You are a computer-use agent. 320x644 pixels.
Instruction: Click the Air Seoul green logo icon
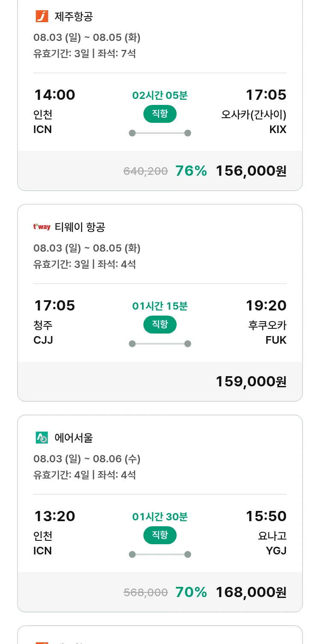pos(42,438)
